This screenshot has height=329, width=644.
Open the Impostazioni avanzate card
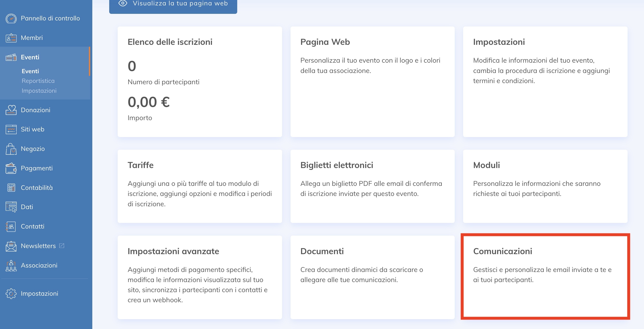199,277
